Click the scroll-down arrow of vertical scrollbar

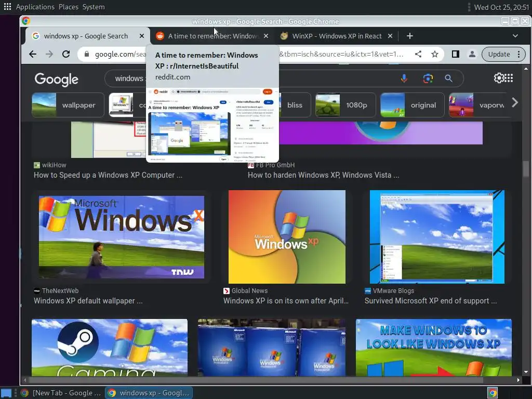point(526,372)
